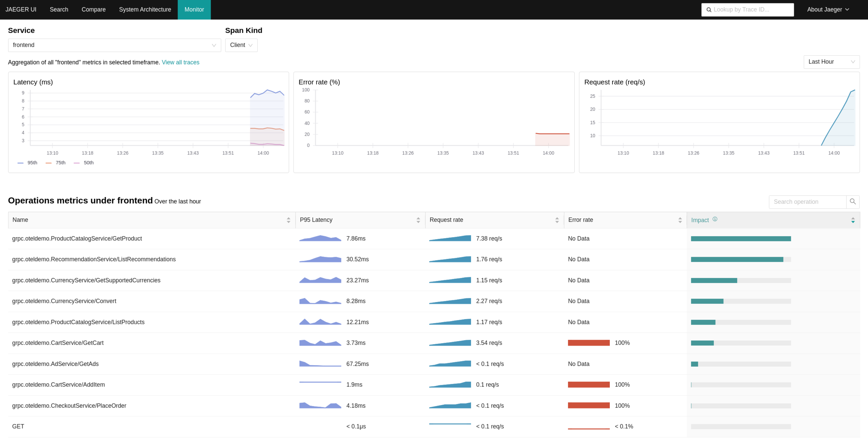
Task: Open the View all traces link
Action: click(x=180, y=62)
